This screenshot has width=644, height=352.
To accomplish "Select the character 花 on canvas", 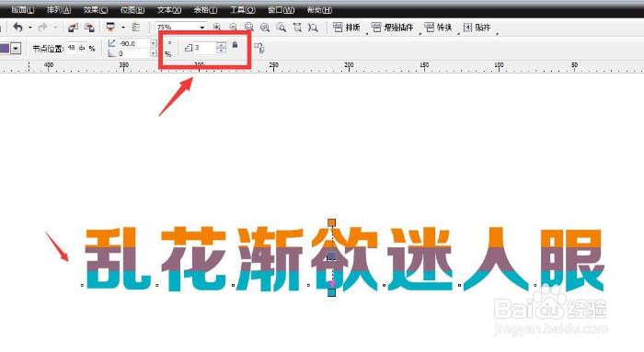I will tap(193, 259).
